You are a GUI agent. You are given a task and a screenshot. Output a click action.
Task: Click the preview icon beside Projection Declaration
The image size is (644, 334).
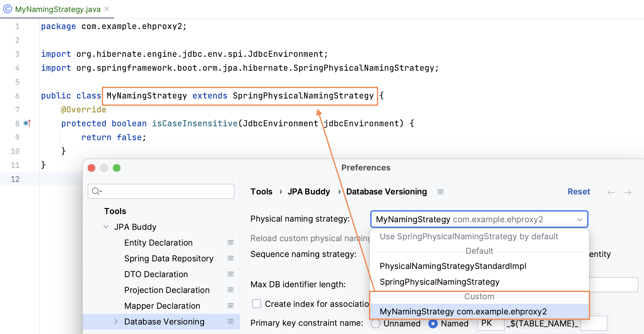point(230,290)
